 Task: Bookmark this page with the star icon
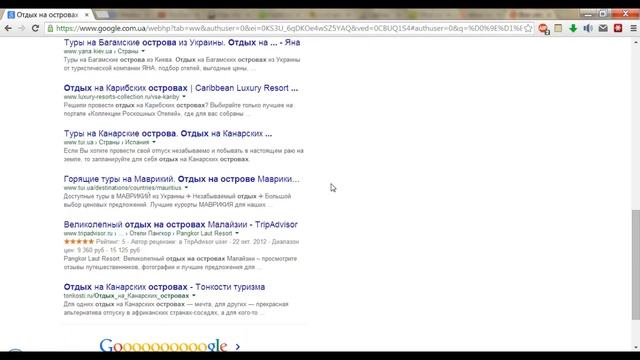pyautogui.click(x=528, y=28)
